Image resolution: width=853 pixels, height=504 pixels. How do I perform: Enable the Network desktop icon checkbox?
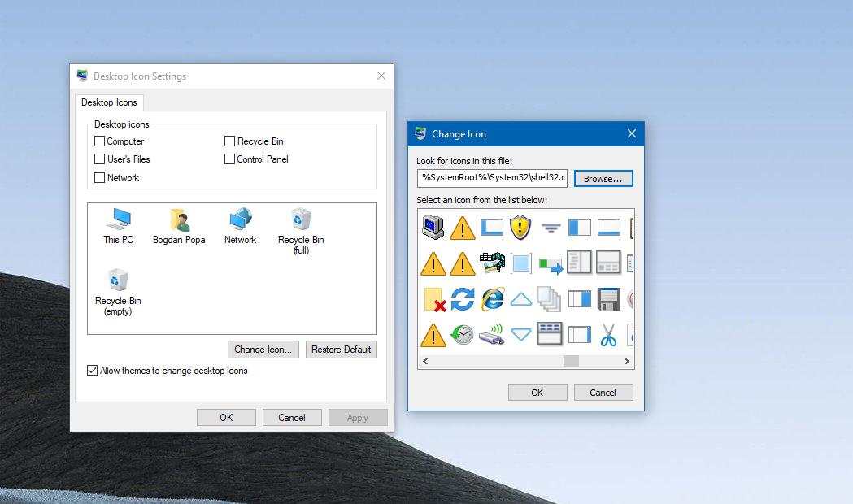tap(99, 178)
